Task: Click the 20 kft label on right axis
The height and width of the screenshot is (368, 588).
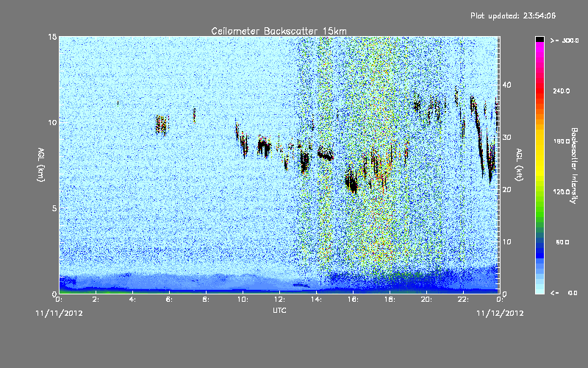Action: 506,190
